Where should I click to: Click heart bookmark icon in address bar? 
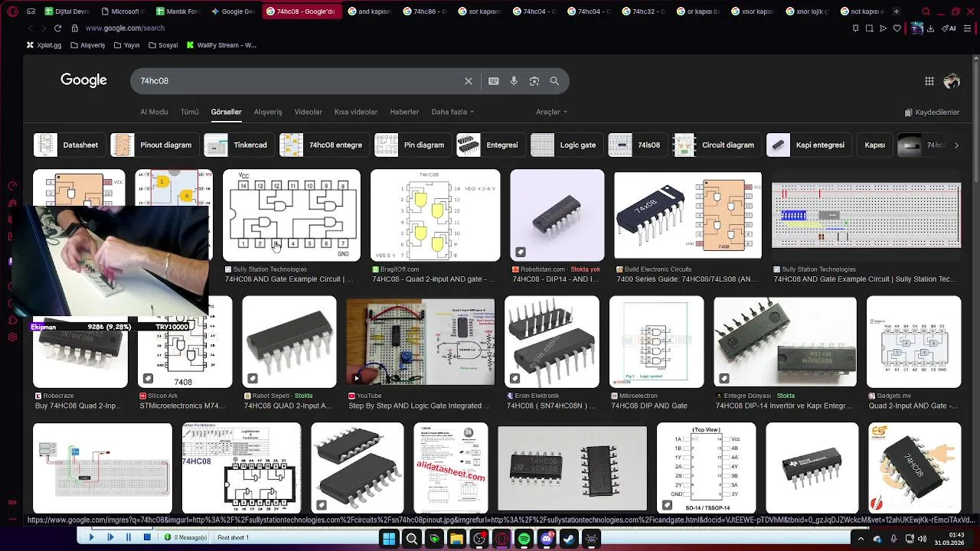(x=897, y=28)
